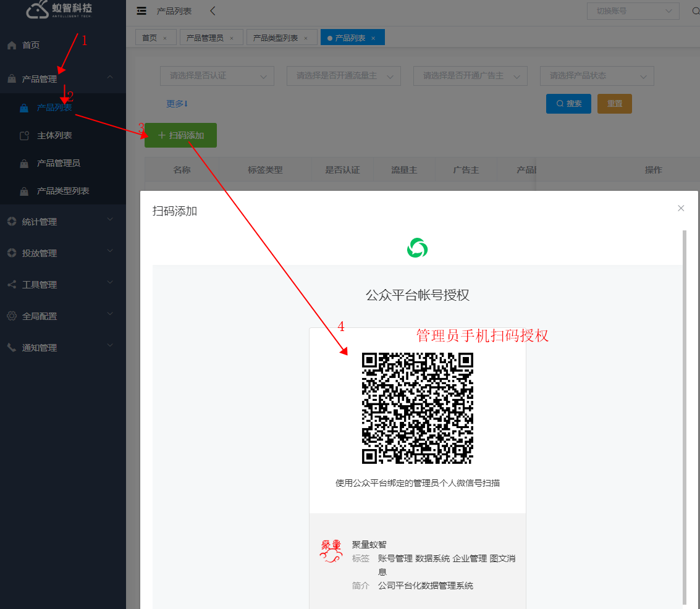Close the 首页 tab with its x
This screenshot has height=609, width=700.
click(165, 38)
